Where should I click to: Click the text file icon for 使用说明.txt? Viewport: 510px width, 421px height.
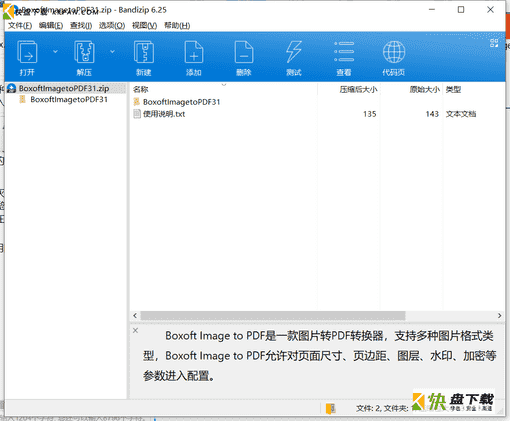pos(137,114)
